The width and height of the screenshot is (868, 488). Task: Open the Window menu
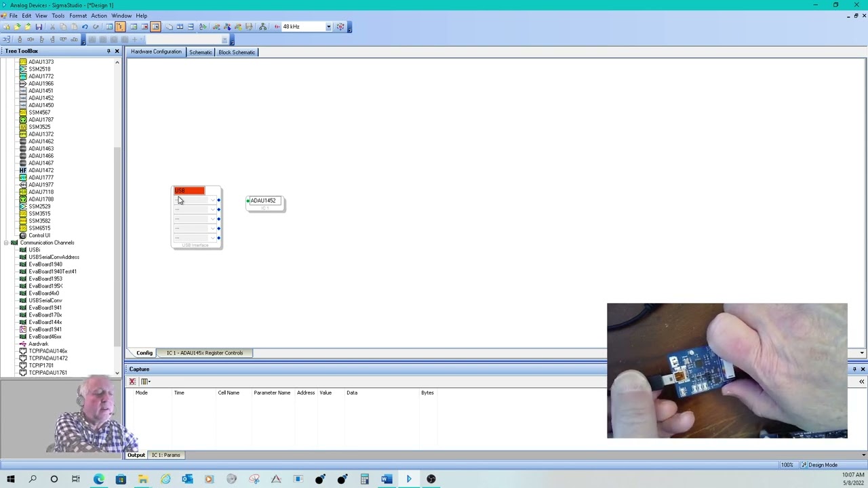click(x=121, y=16)
